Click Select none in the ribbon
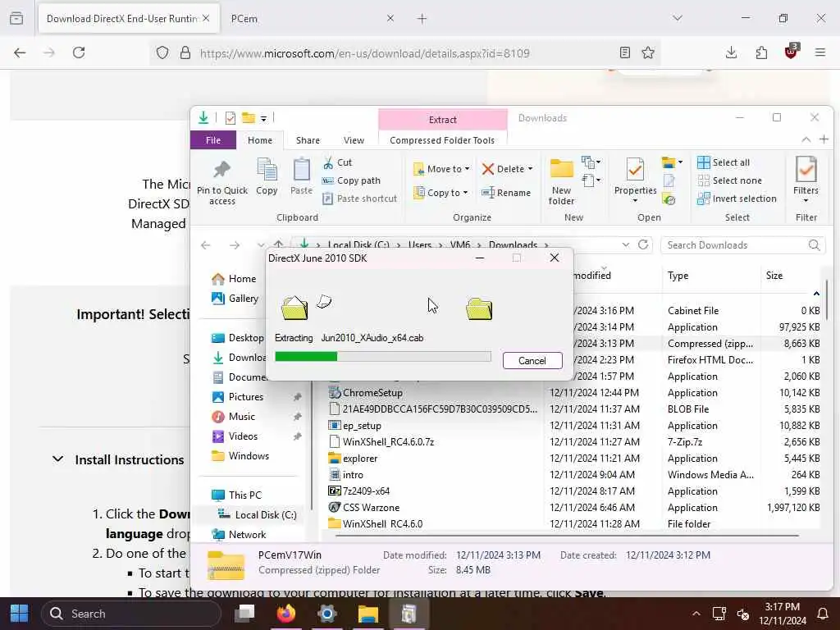The height and width of the screenshot is (630, 840). click(x=729, y=180)
